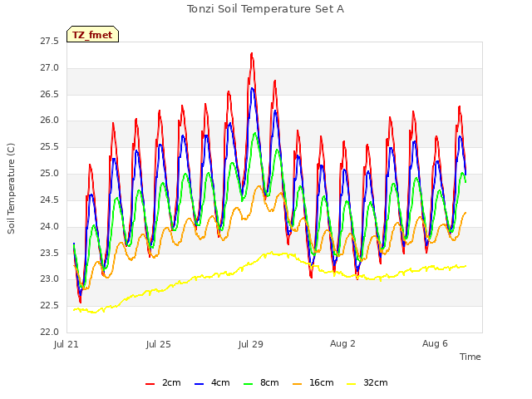Click the Jul 29 x-axis tick label

[x=251, y=344]
